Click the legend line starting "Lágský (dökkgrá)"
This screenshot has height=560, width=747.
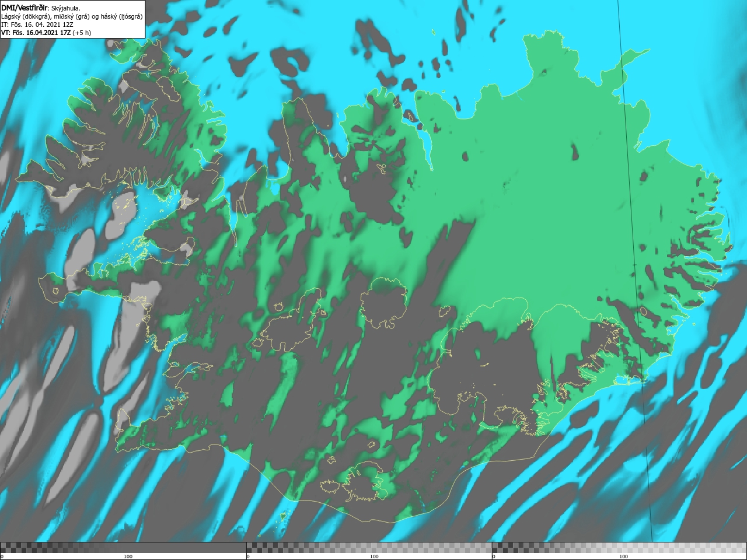click(x=72, y=16)
